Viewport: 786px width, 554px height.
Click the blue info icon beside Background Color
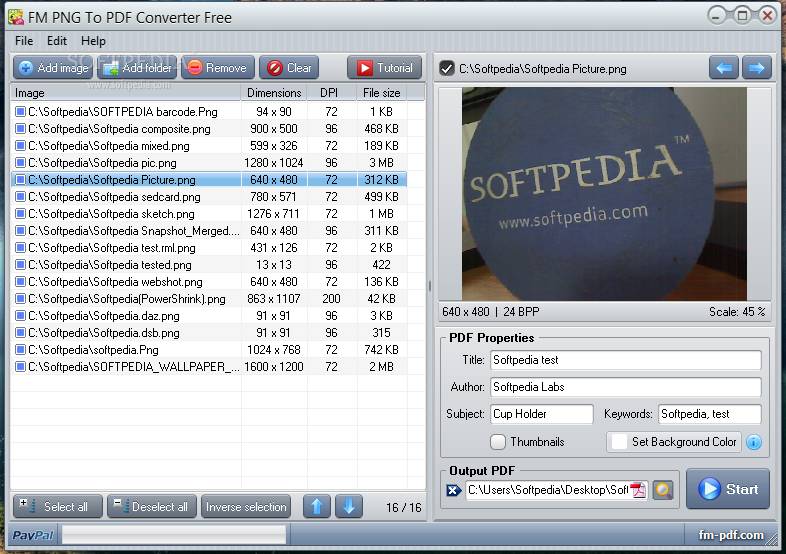tap(754, 442)
